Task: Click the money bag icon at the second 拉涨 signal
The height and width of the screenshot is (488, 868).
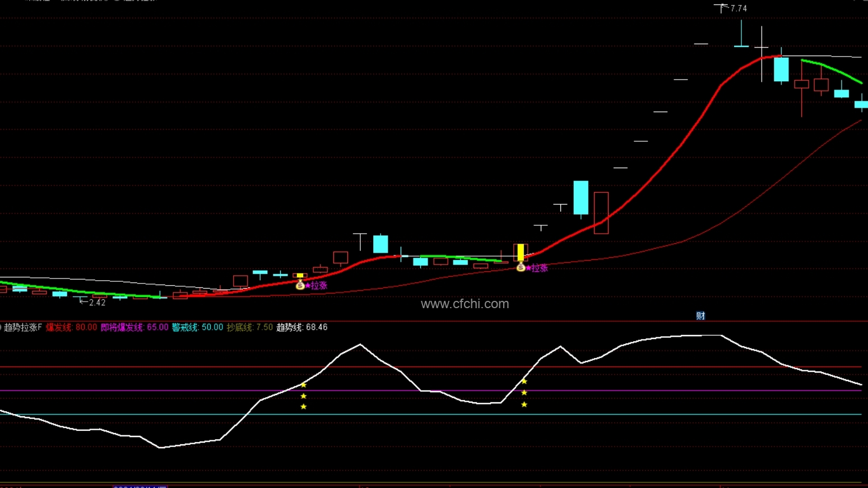Action: click(x=521, y=267)
